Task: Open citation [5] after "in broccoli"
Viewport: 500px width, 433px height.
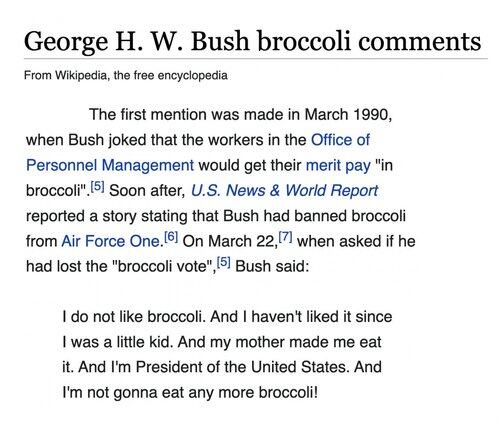Action: pyautogui.click(x=98, y=187)
